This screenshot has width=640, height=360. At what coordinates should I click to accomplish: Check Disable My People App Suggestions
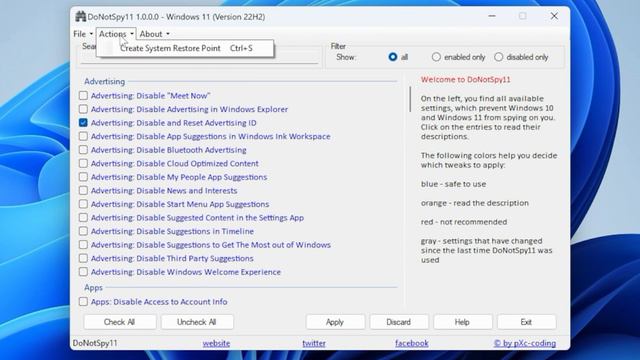point(83,177)
